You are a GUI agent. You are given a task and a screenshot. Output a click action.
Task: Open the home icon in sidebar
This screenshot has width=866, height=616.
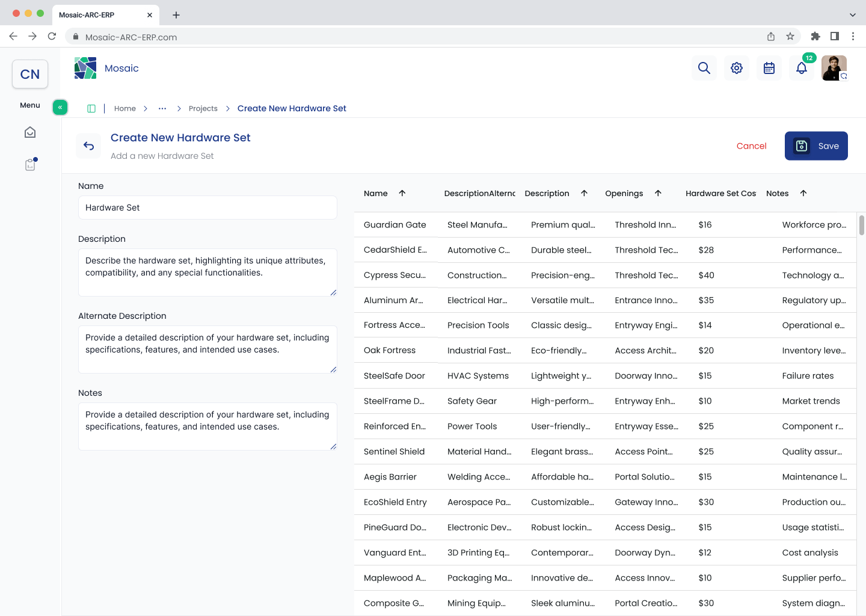[30, 132]
